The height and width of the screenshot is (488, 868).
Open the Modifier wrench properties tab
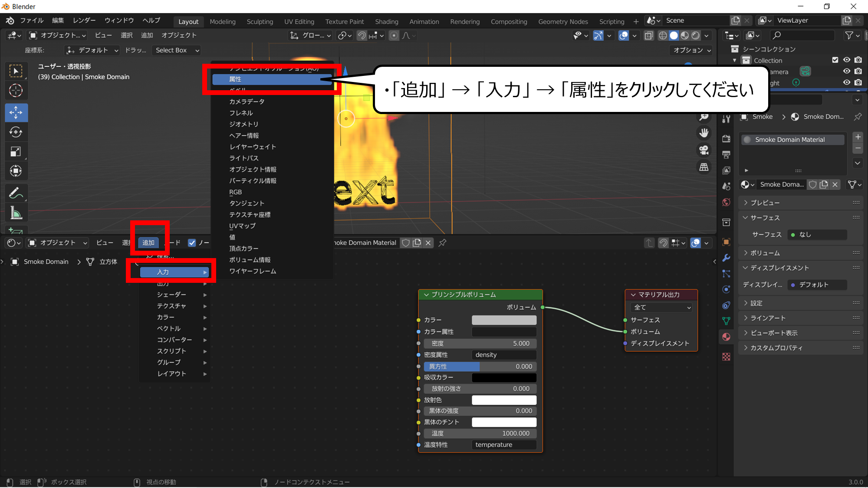coord(726,258)
